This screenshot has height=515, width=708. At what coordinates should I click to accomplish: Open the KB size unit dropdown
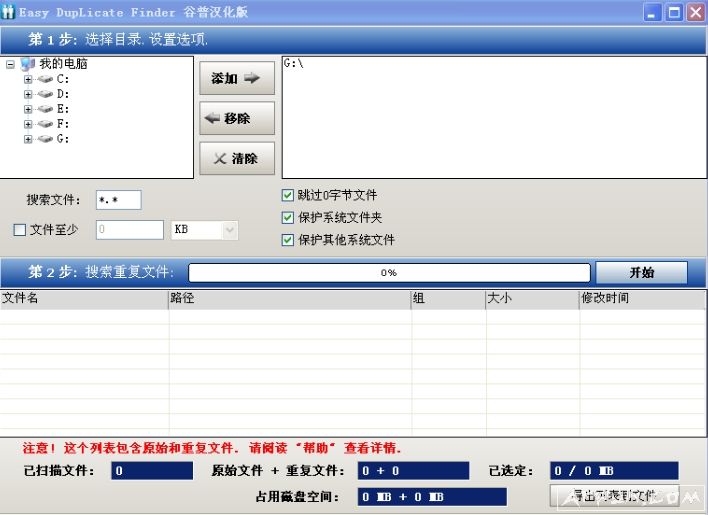click(x=229, y=230)
